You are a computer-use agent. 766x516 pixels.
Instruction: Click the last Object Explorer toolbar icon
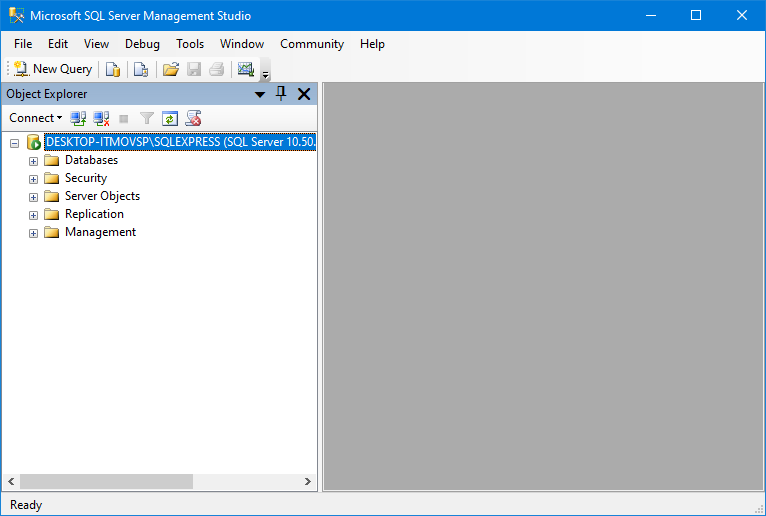194,118
